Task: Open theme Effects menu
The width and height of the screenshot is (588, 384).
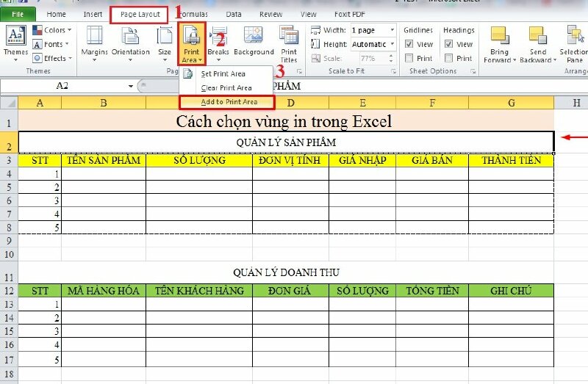Action: (51, 58)
